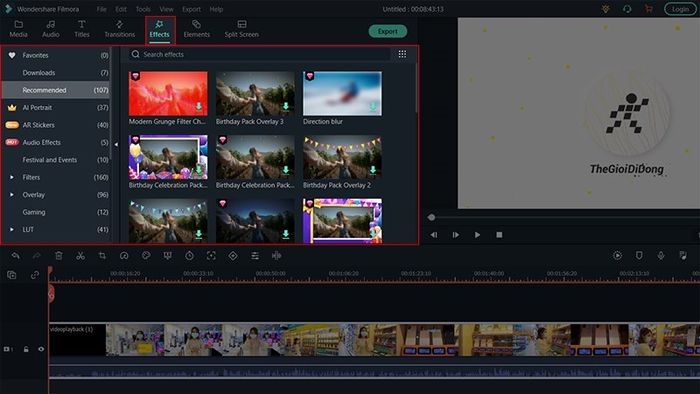Download the Birthday Pack Overlay 2 effect
This screenshot has width=700, height=394.
tap(373, 170)
